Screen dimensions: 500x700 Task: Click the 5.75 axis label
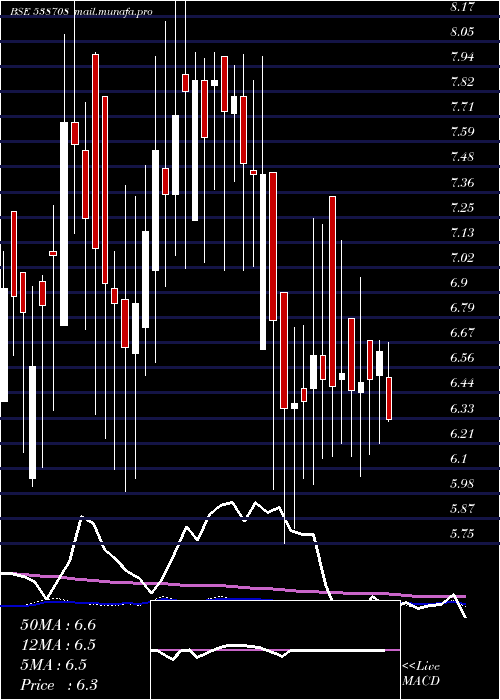point(462,534)
